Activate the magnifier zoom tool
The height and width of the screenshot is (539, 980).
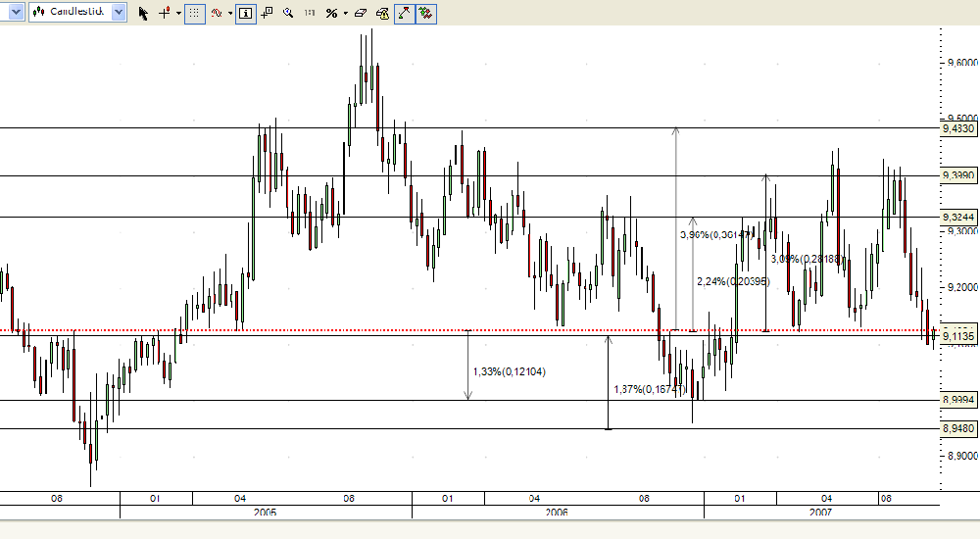288,13
